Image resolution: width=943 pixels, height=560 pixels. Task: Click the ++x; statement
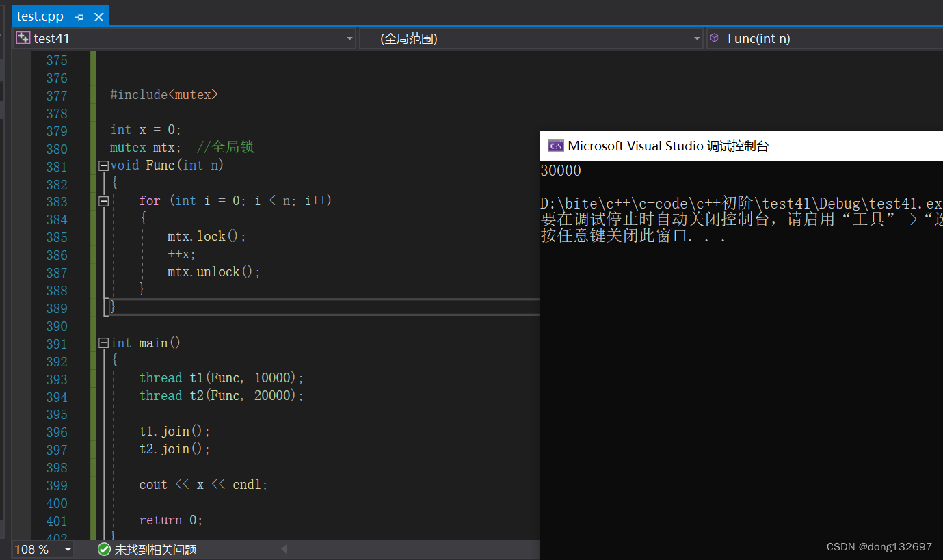point(181,254)
